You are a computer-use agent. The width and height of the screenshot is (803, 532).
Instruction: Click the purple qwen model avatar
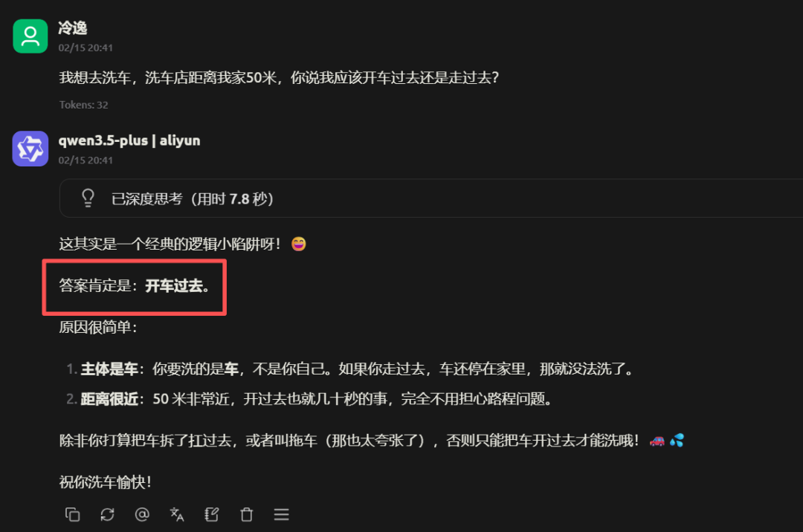[x=30, y=149]
